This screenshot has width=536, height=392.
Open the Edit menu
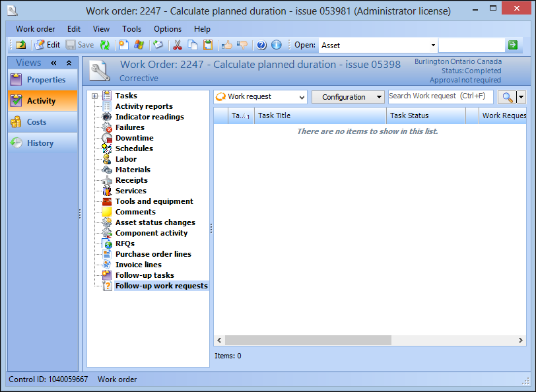74,29
